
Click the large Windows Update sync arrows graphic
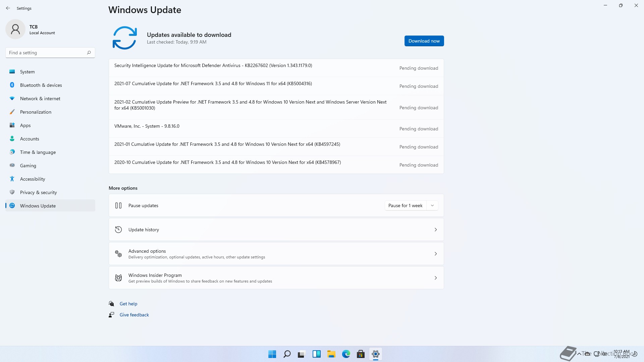tap(124, 38)
